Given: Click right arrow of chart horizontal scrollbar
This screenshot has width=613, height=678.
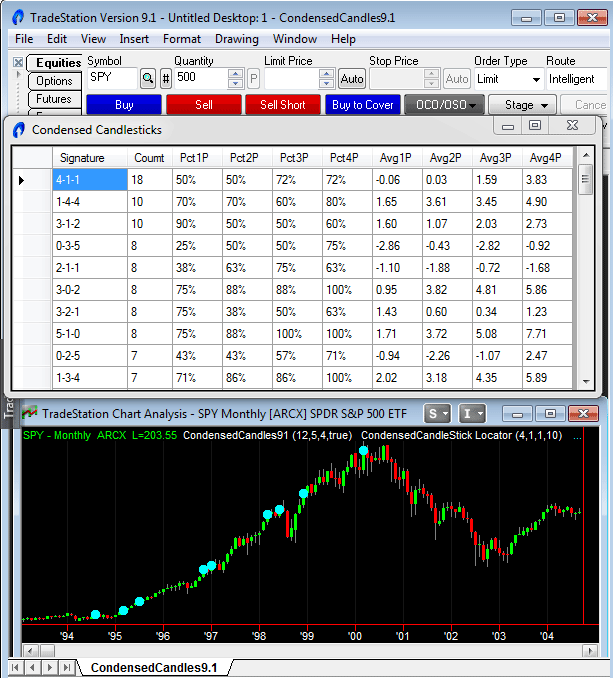Looking at the screenshot, I should (x=590, y=651).
